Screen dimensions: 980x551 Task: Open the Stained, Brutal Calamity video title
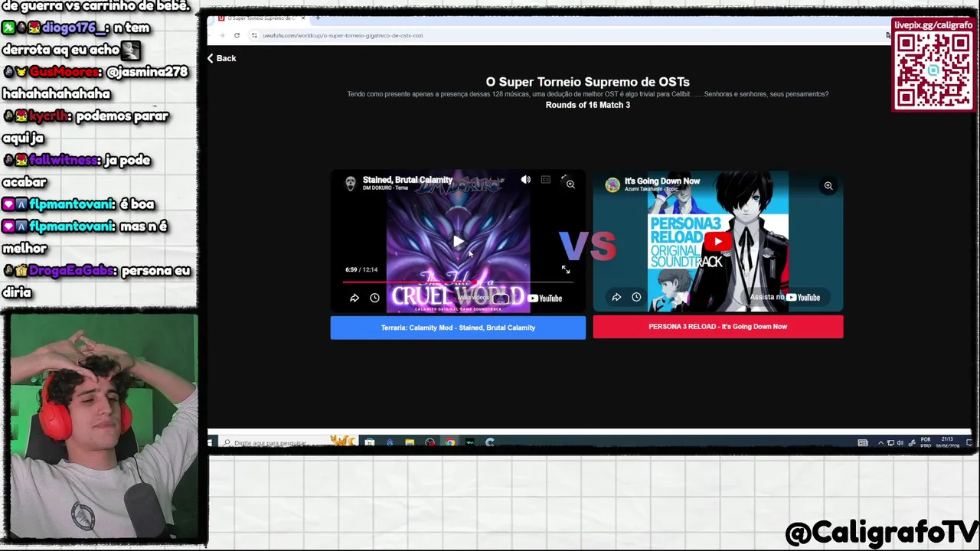407,180
